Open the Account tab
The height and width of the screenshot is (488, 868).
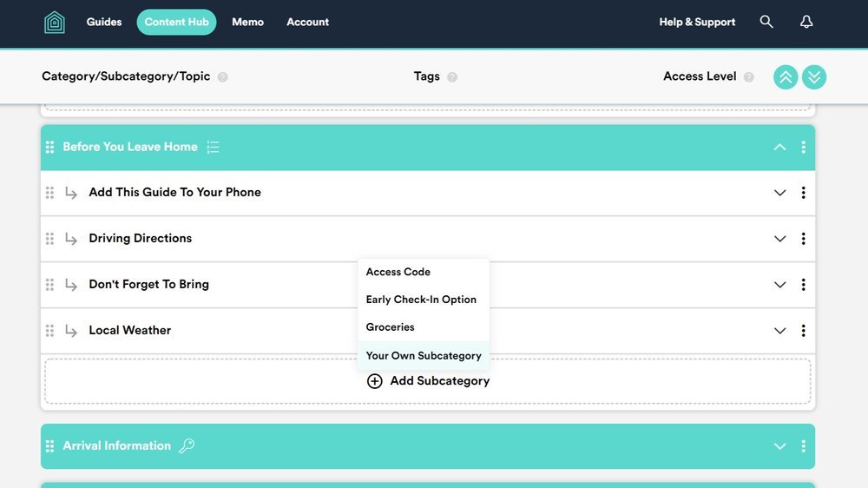307,23
